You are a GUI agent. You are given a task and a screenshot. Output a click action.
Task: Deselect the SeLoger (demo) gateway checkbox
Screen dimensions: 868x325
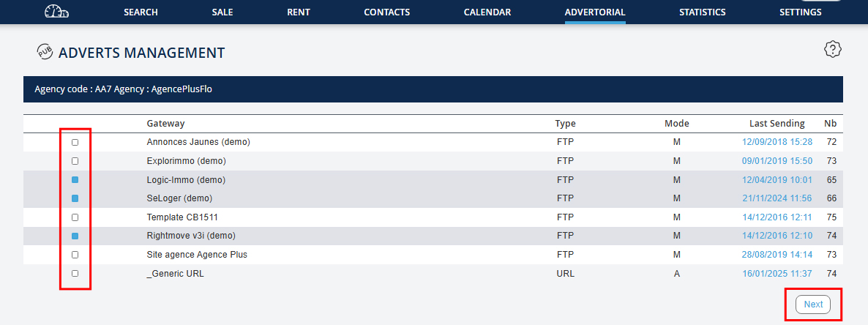[x=75, y=198]
